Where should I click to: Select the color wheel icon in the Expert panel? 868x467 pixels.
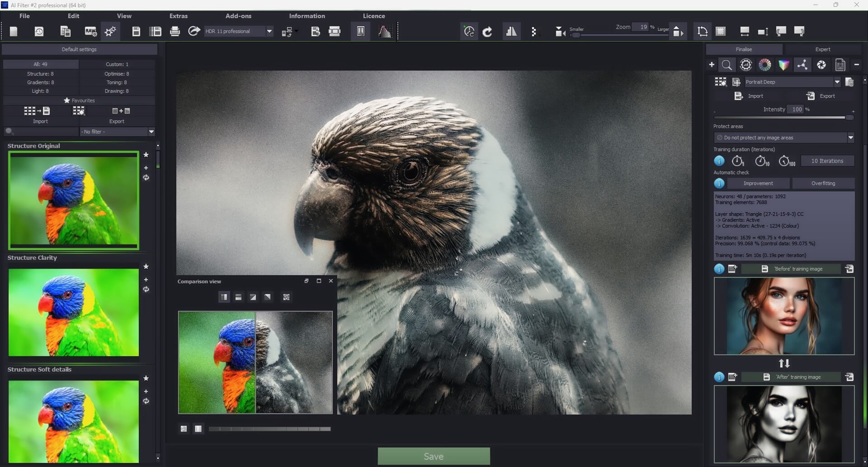[x=764, y=65]
